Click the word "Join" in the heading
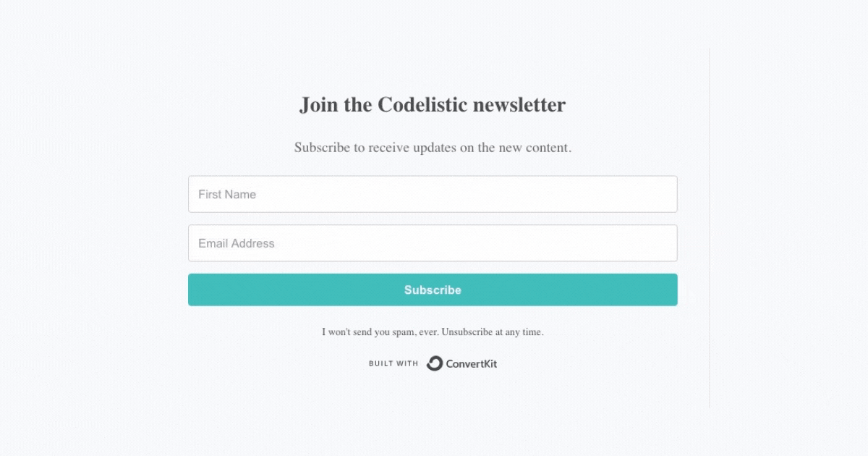 [318, 105]
